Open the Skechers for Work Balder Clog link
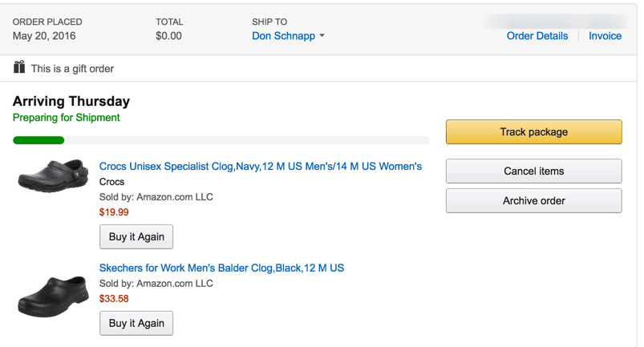This screenshot has height=347, width=644. pyautogui.click(x=221, y=268)
